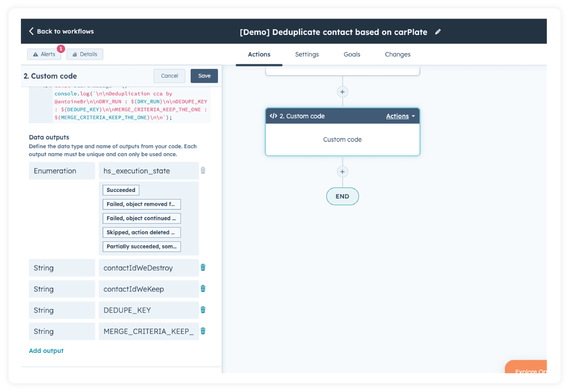Delete the contactIdWeDestroy output
The width and height of the screenshot is (569, 392).
click(203, 268)
